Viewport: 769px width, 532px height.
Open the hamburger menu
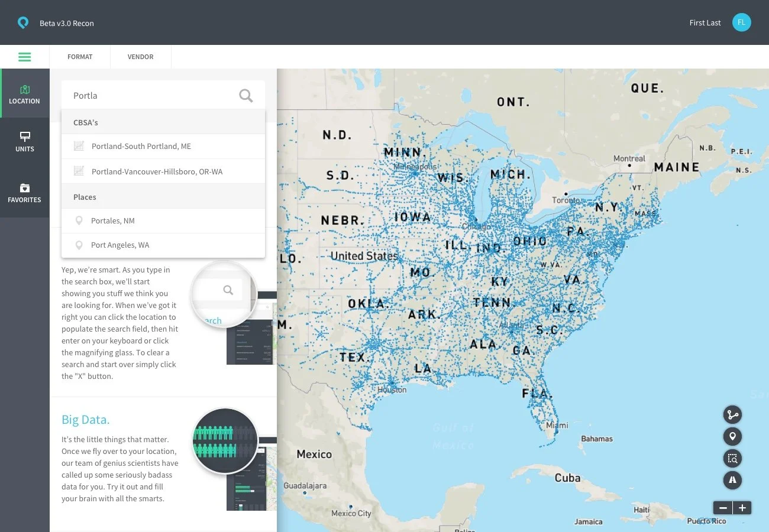coord(24,56)
